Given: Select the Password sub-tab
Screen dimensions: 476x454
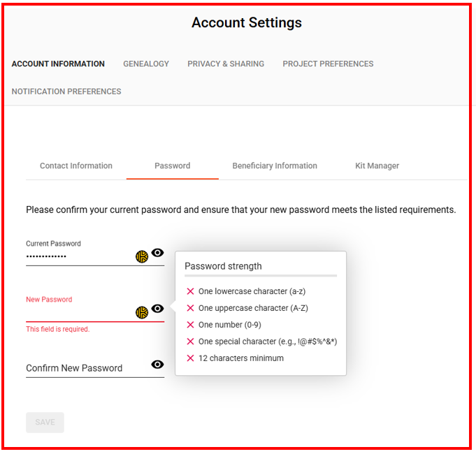Looking at the screenshot, I should pyautogui.click(x=173, y=166).
